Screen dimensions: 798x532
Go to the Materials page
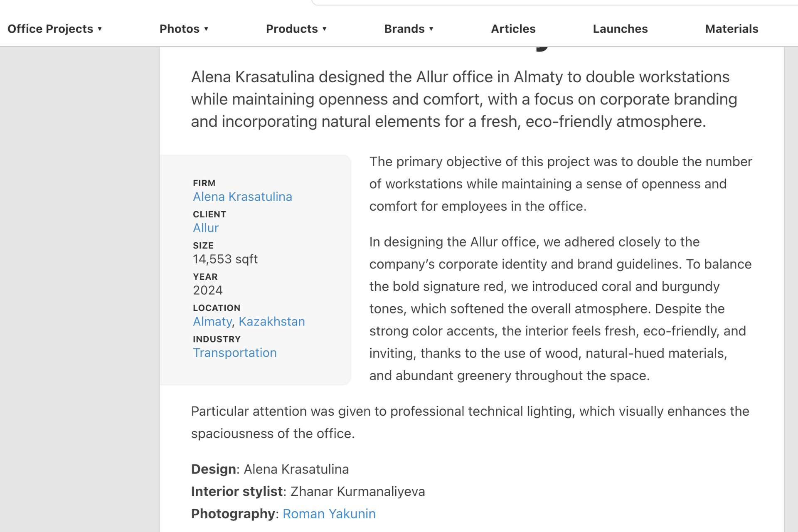click(x=731, y=29)
